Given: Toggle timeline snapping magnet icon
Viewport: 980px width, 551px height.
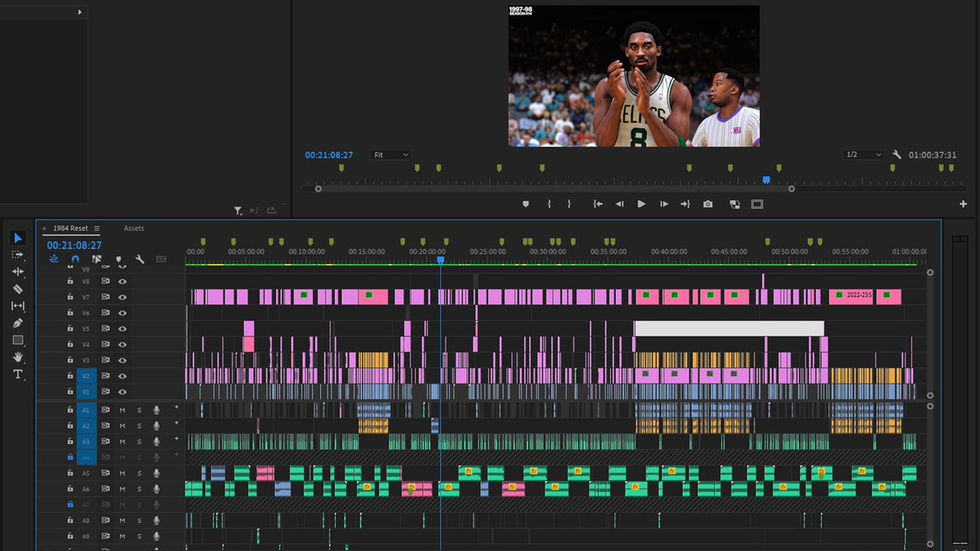Looking at the screenshot, I should coord(75,259).
